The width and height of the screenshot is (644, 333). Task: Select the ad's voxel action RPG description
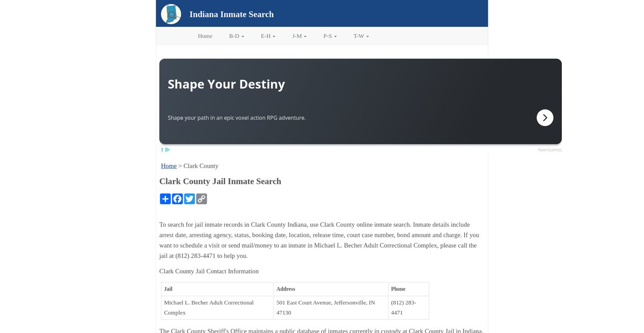pos(237,118)
